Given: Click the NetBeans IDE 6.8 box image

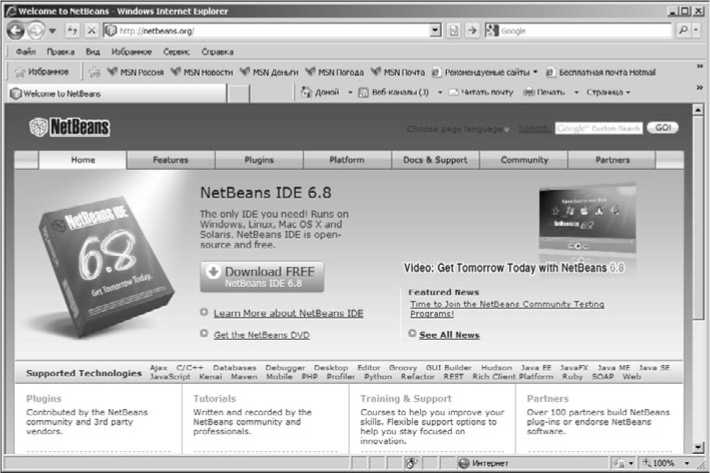Looking at the screenshot, I should [x=106, y=268].
